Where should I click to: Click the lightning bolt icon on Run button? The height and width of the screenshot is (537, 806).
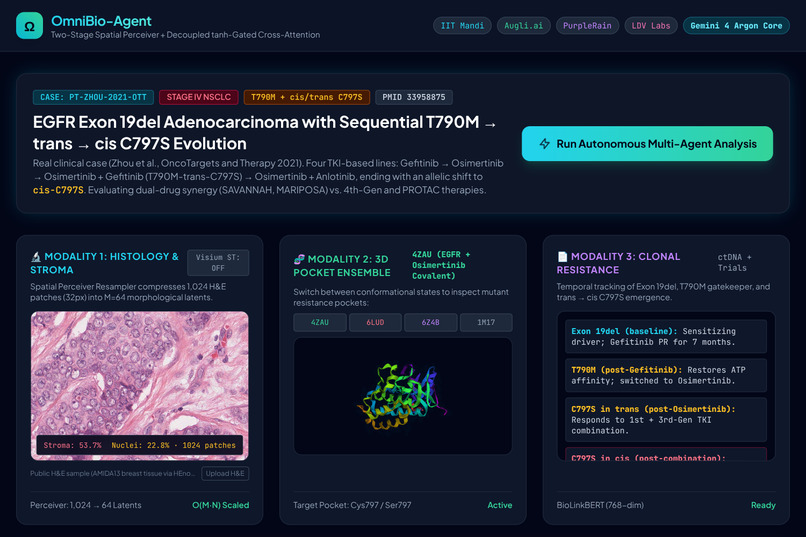[545, 144]
